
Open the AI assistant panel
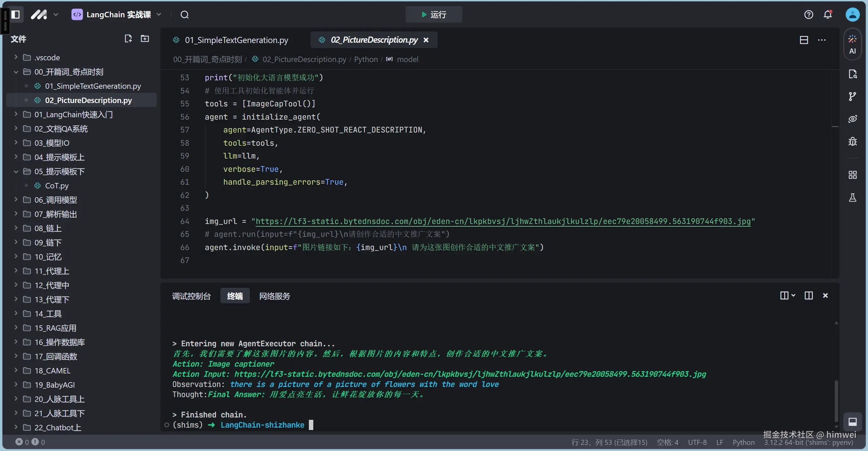[x=852, y=44]
